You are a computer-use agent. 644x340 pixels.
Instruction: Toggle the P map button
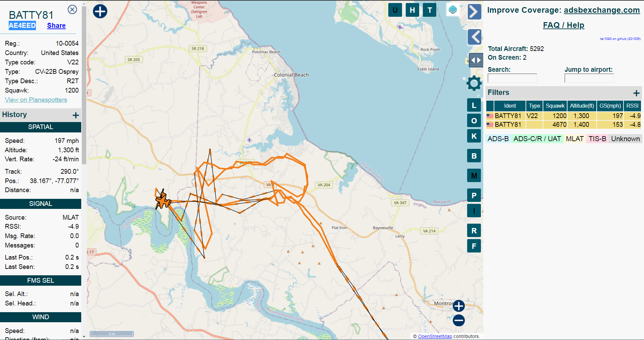tap(474, 195)
